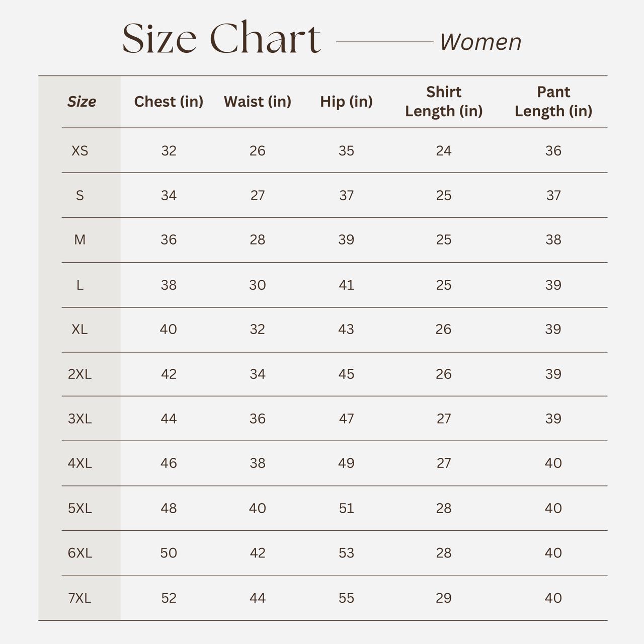
Task: Click the Size Chart title
Action: click(221, 38)
